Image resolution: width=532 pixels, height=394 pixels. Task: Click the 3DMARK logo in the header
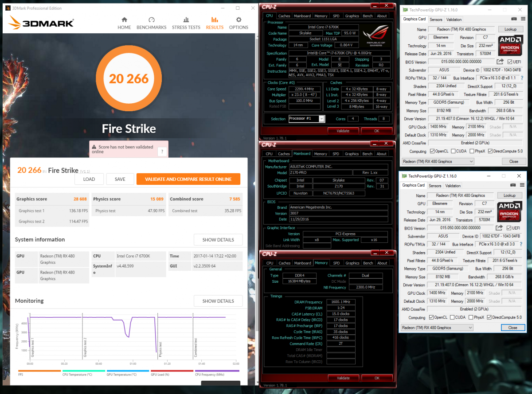[41, 23]
